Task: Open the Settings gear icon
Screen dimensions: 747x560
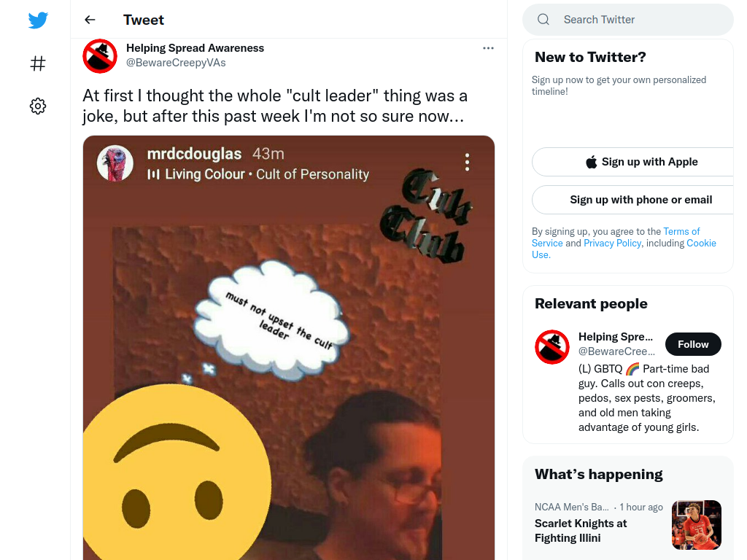Action: [38, 106]
